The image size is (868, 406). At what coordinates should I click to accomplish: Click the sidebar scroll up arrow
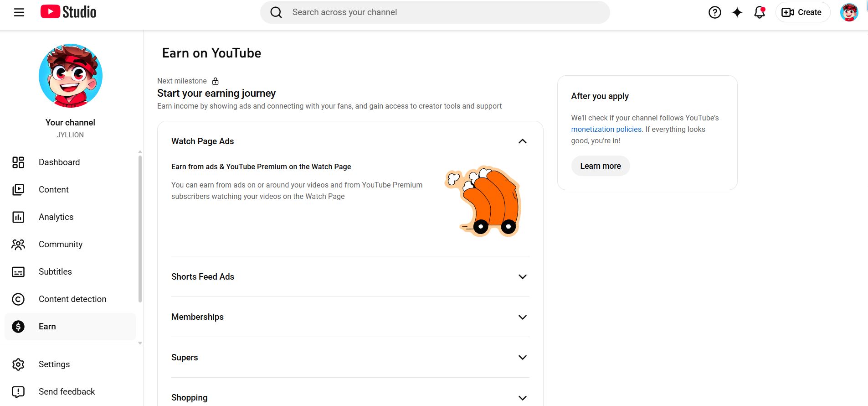(140, 152)
